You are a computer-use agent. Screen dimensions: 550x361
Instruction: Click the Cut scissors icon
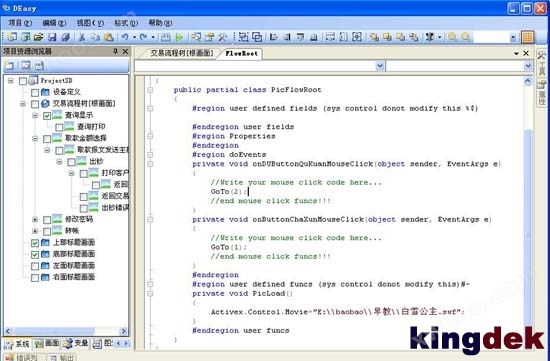[82, 37]
